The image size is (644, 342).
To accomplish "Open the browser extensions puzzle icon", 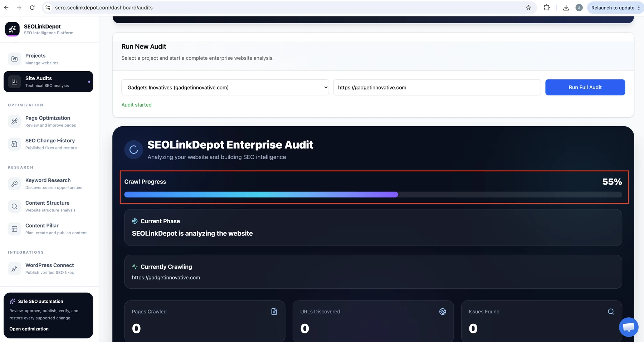I will coord(547,8).
